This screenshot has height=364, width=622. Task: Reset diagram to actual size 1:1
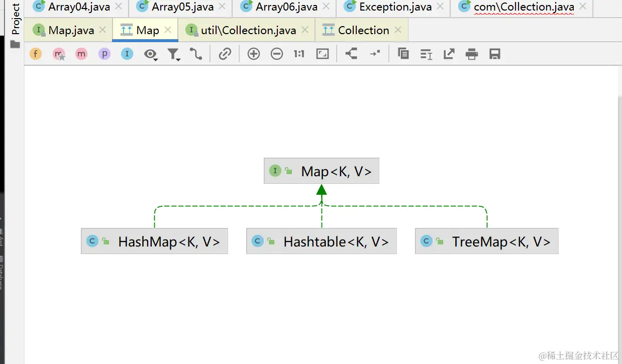[x=299, y=54]
